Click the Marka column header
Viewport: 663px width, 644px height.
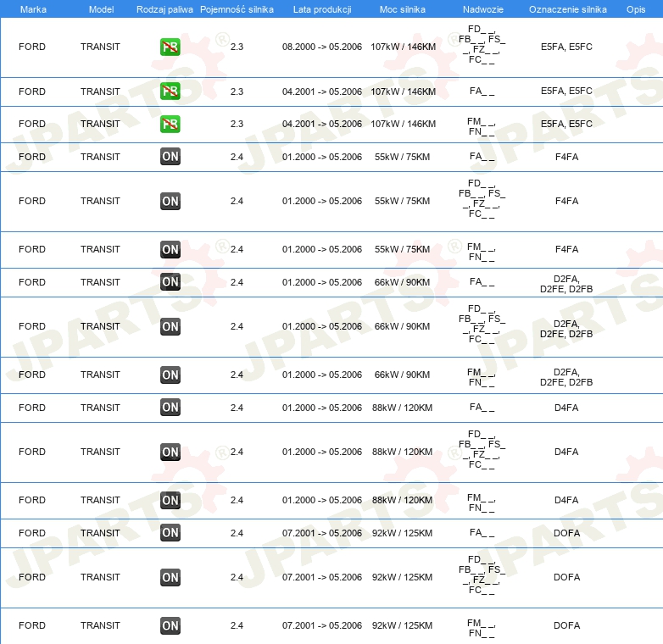[x=33, y=8]
